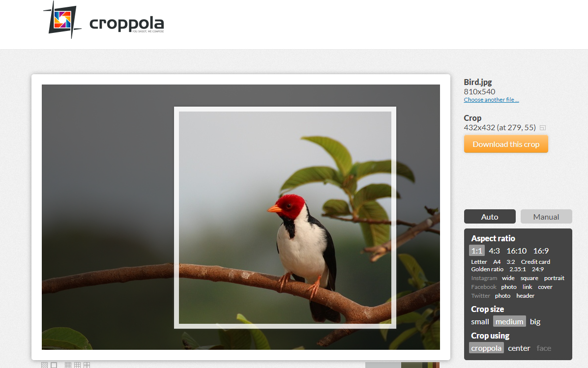Set crop size to big
This screenshot has width=588, height=368.
pyautogui.click(x=535, y=321)
